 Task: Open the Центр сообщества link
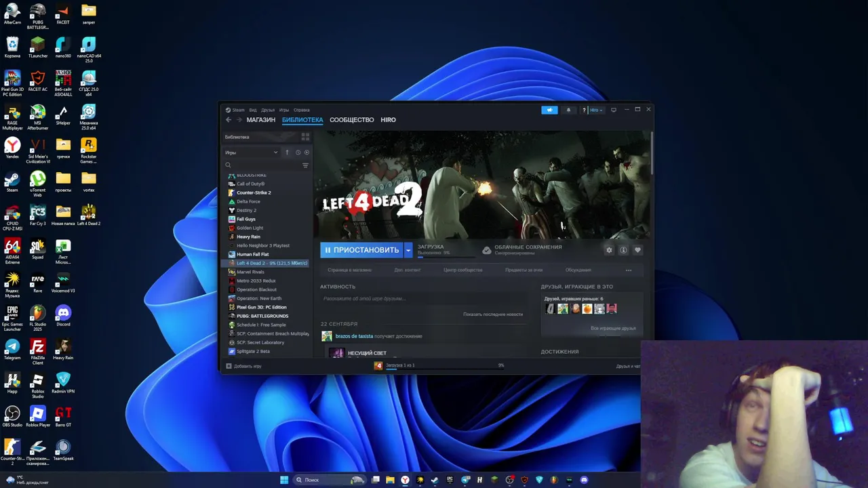click(x=463, y=270)
